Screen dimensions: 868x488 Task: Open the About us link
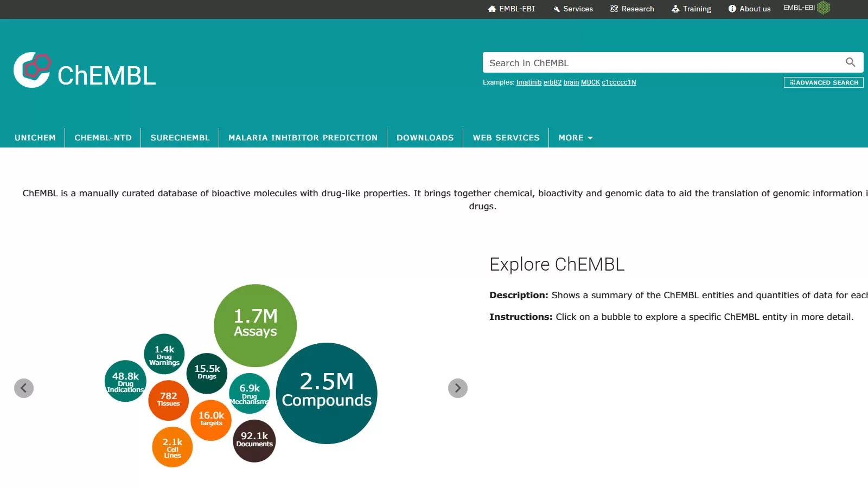749,9
